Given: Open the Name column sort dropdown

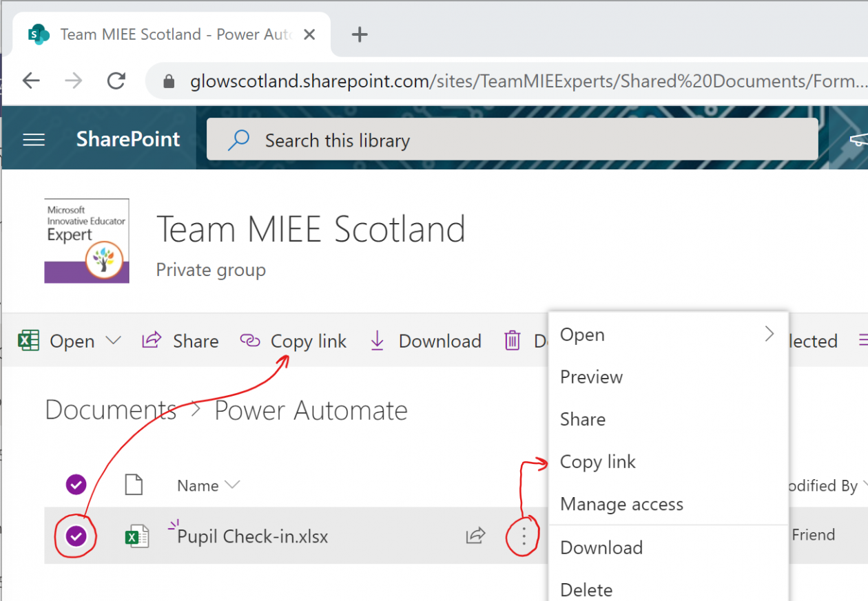Looking at the screenshot, I should coord(233,485).
